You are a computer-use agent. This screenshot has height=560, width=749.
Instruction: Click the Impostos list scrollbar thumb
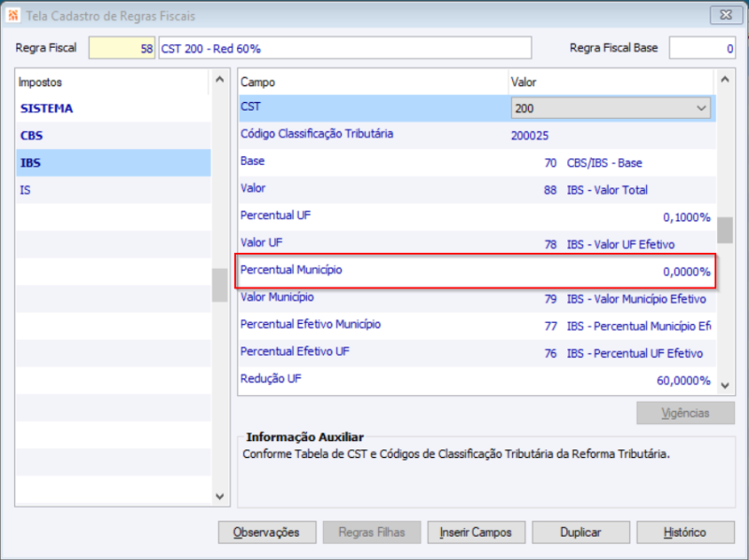click(x=220, y=286)
